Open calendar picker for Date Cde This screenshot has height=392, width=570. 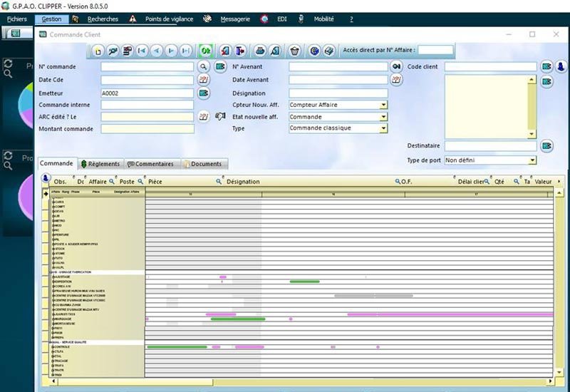[204, 79]
